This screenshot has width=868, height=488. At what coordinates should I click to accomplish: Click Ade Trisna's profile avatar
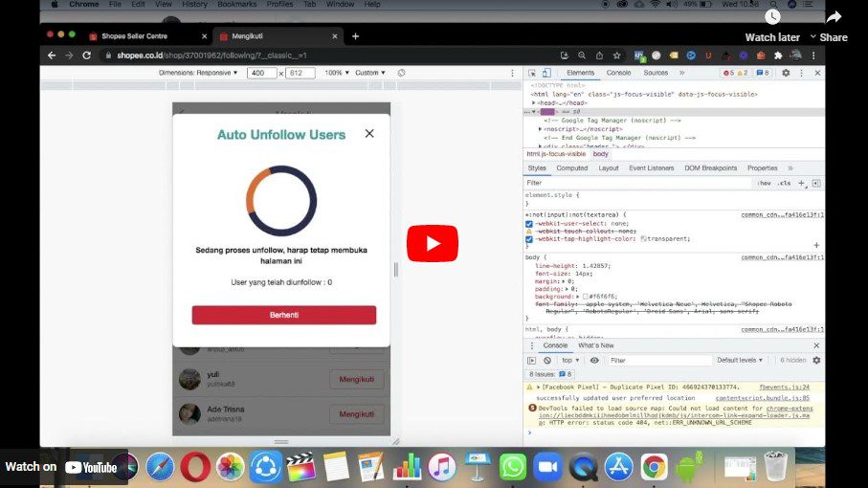189,414
